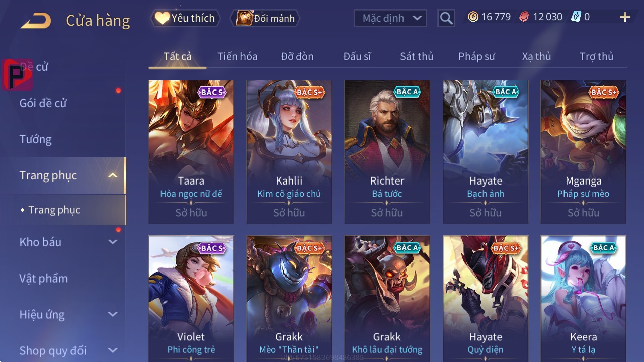
Task: Open the red P overlay icon
Action: pos(17,75)
